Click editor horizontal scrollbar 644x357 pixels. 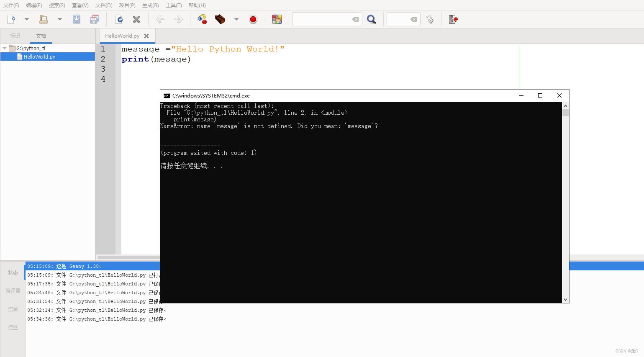coord(128,257)
